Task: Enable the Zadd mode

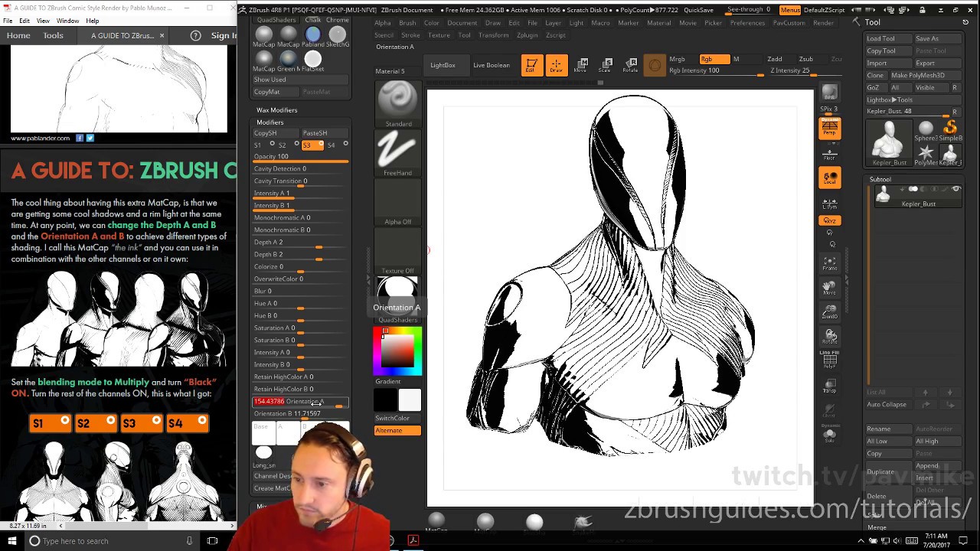Action: (x=775, y=59)
